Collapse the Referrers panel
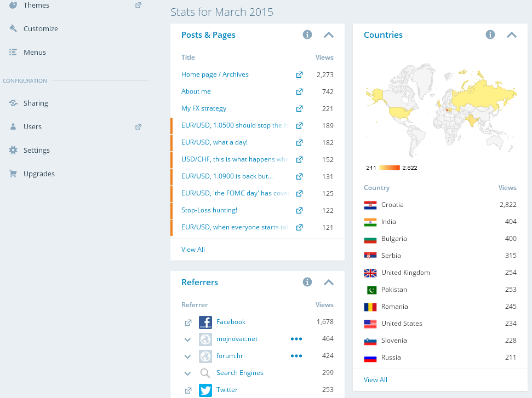 point(329,282)
